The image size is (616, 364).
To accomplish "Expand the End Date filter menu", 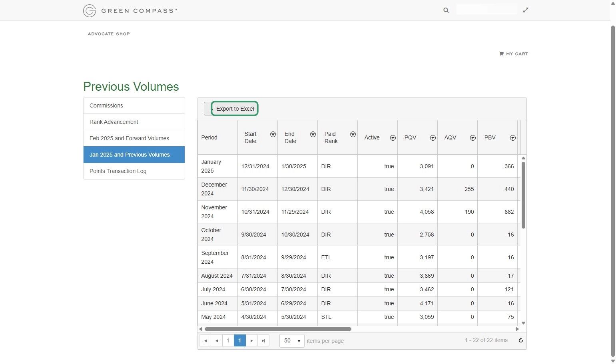I will (x=313, y=135).
